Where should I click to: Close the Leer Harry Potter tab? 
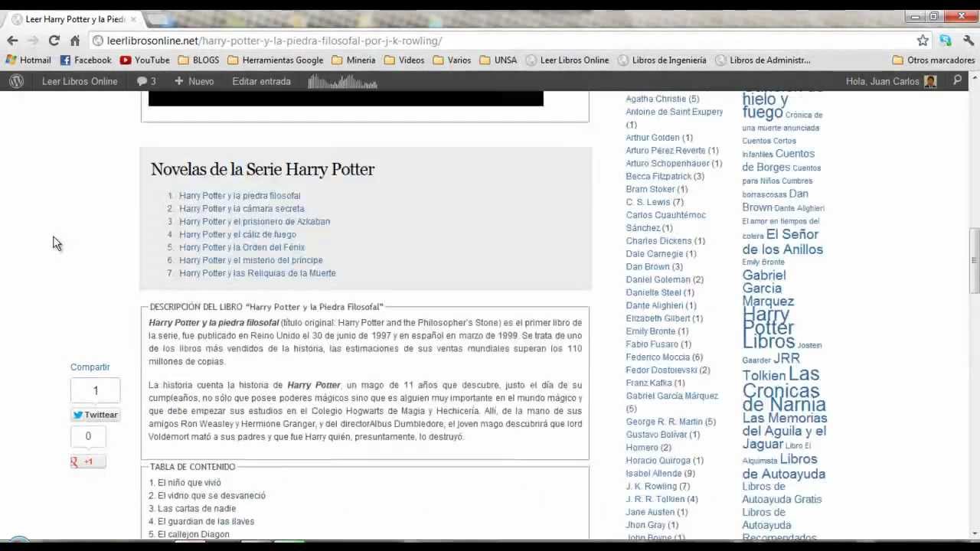point(133,18)
